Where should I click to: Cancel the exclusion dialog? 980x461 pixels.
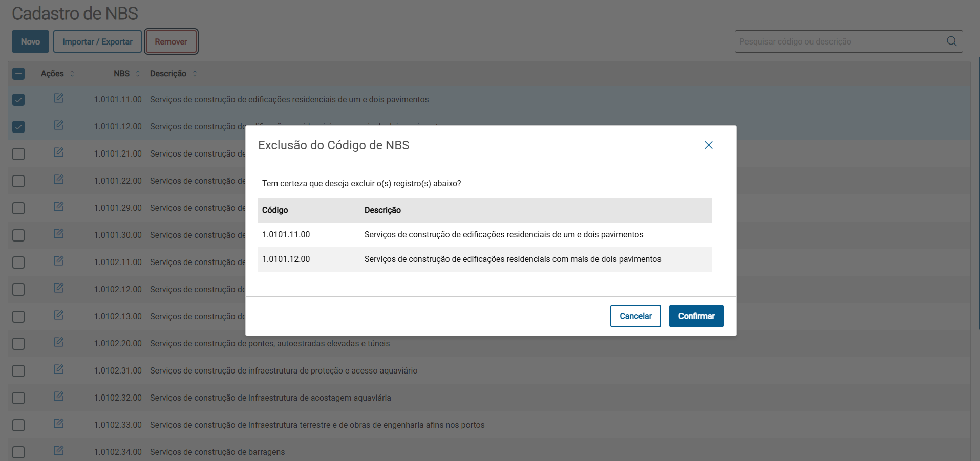pos(635,316)
